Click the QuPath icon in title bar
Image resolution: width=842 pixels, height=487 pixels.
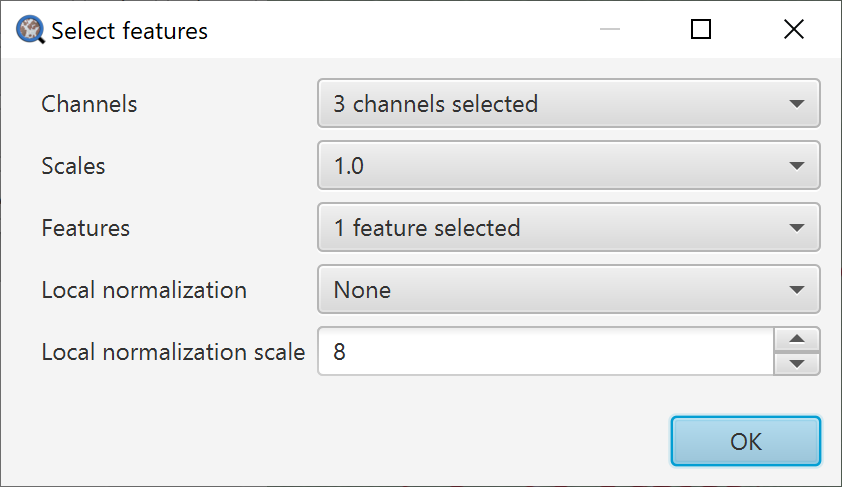click(30, 30)
